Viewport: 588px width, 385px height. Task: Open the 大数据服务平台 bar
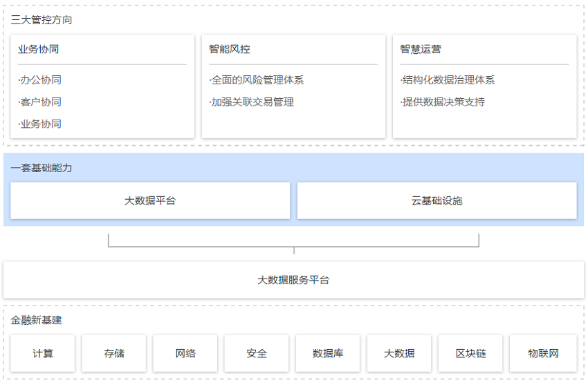click(x=293, y=280)
